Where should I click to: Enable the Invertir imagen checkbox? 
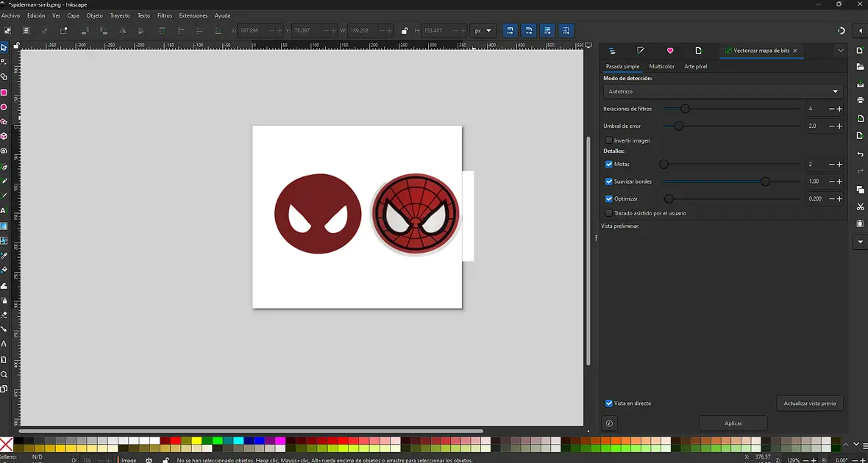click(609, 140)
